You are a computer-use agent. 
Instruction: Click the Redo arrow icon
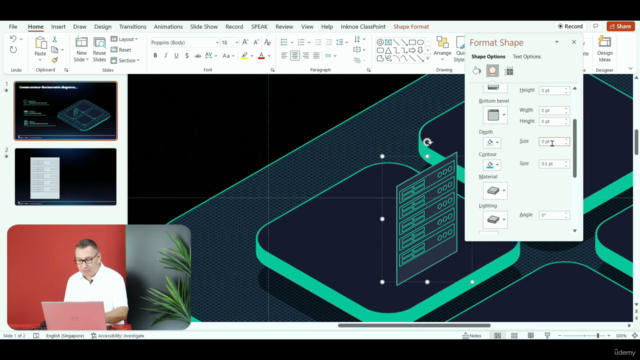(13, 50)
